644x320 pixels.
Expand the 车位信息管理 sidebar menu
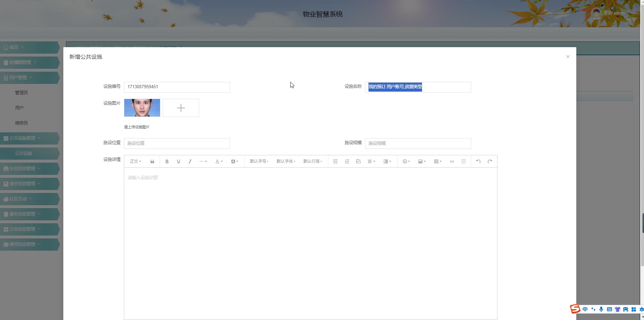[x=30, y=168]
